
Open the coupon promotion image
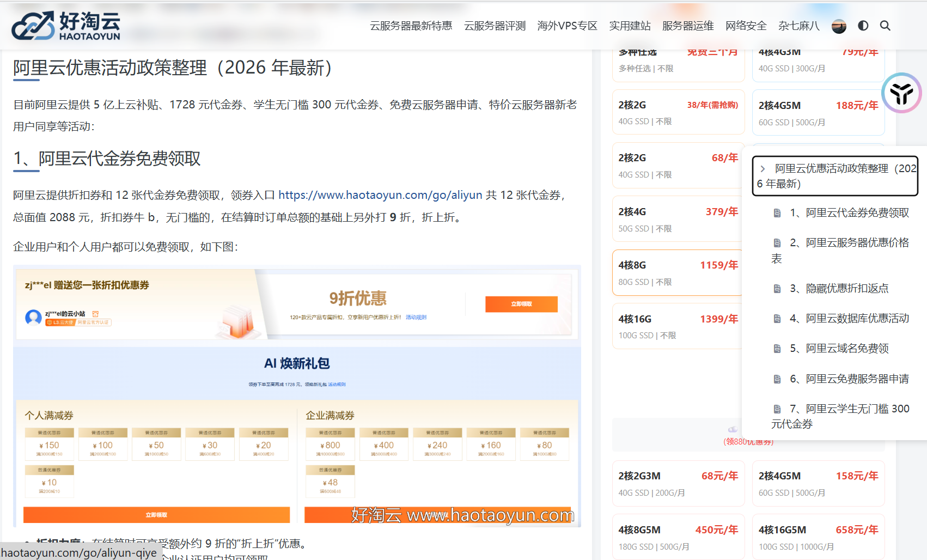pos(297,396)
